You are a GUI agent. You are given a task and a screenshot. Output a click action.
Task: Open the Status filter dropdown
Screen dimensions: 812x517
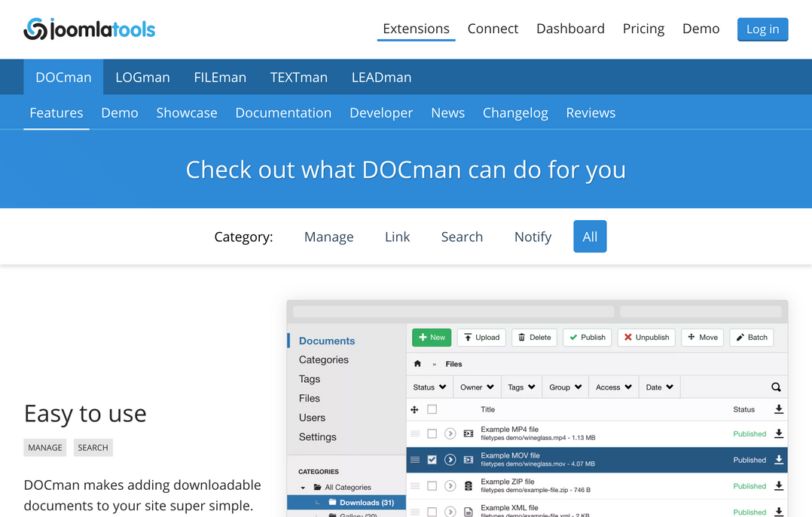click(x=429, y=387)
